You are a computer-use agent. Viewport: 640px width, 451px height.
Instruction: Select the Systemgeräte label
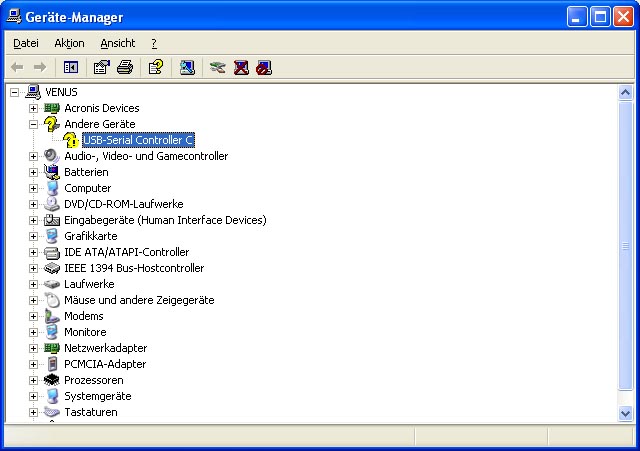[x=98, y=396]
